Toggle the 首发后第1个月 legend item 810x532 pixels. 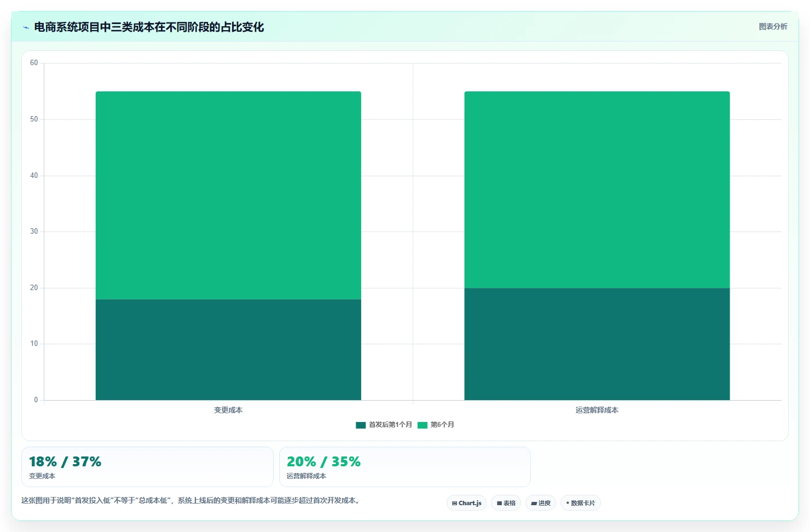pyautogui.click(x=384, y=425)
